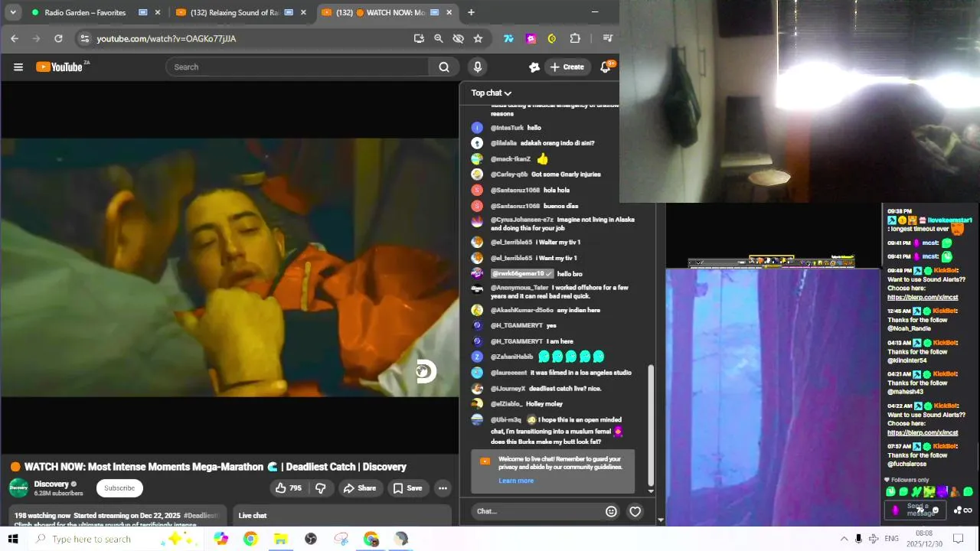Select the WATCH NOW Discovery tab
The width and height of the screenshot is (980, 551).
click(x=378, y=12)
